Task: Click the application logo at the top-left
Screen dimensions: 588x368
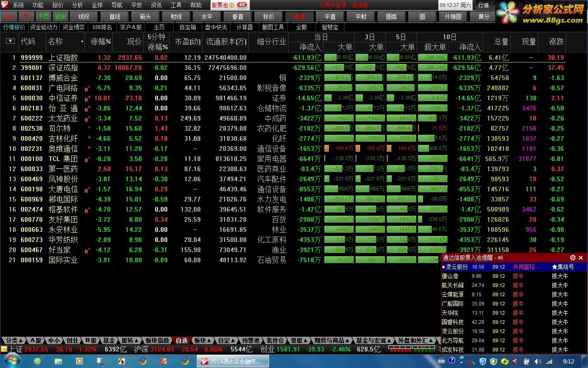Action: [5, 5]
